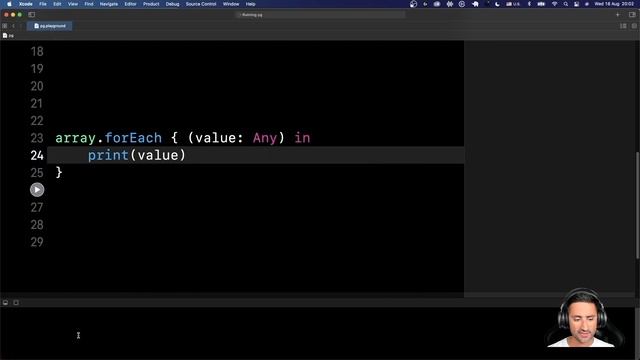The width and height of the screenshot is (640, 360).
Task: Run the playground from the line 26 play button
Action: [x=37, y=190]
